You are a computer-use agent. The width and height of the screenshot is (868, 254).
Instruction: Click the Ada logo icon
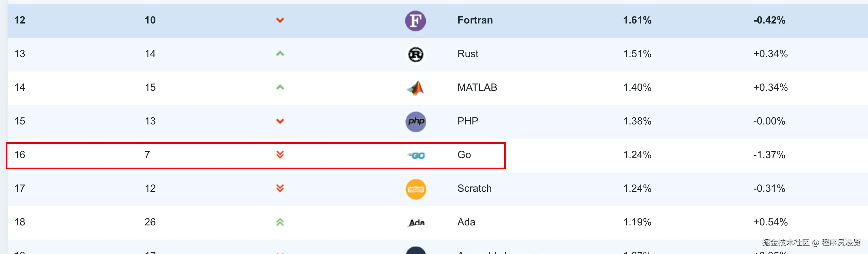(416, 223)
